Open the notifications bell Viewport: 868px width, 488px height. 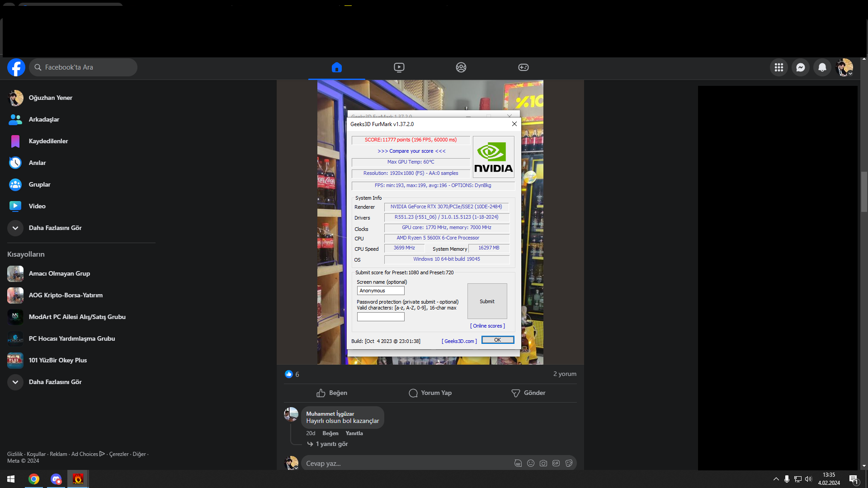point(822,67)
